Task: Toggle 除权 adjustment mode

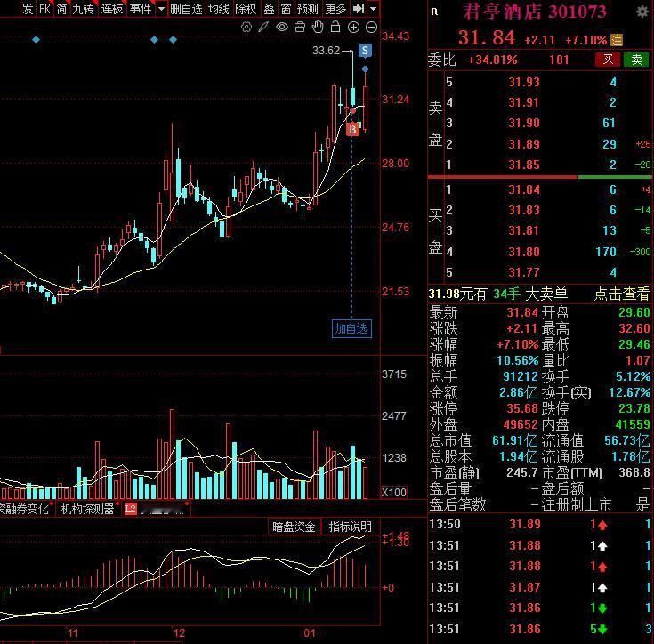Action: point(246,8)
